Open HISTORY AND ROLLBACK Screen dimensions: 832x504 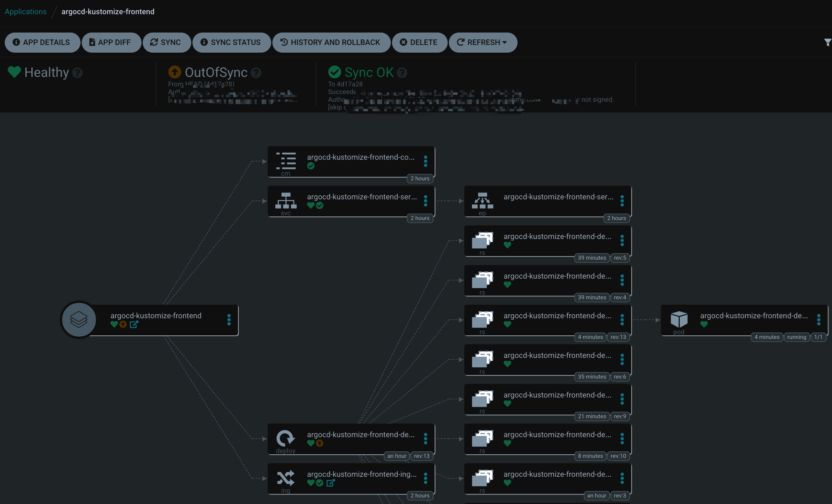click(x=331, y=43)
